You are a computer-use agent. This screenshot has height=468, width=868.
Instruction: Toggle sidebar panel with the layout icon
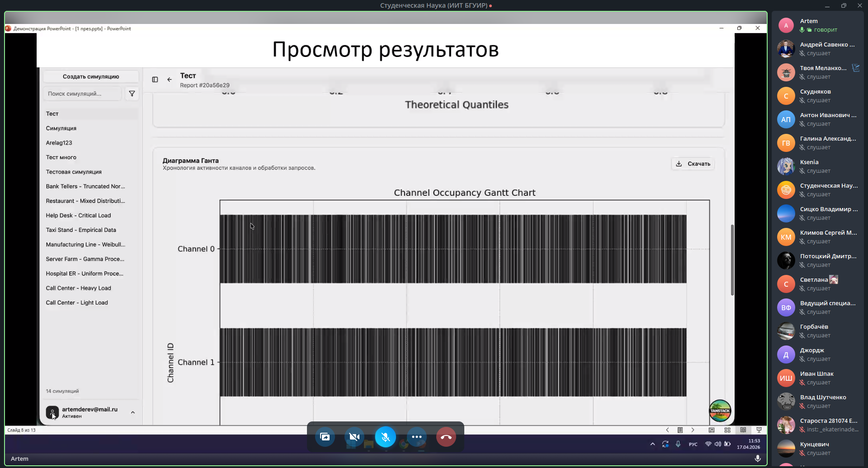(x=155, y=80)
